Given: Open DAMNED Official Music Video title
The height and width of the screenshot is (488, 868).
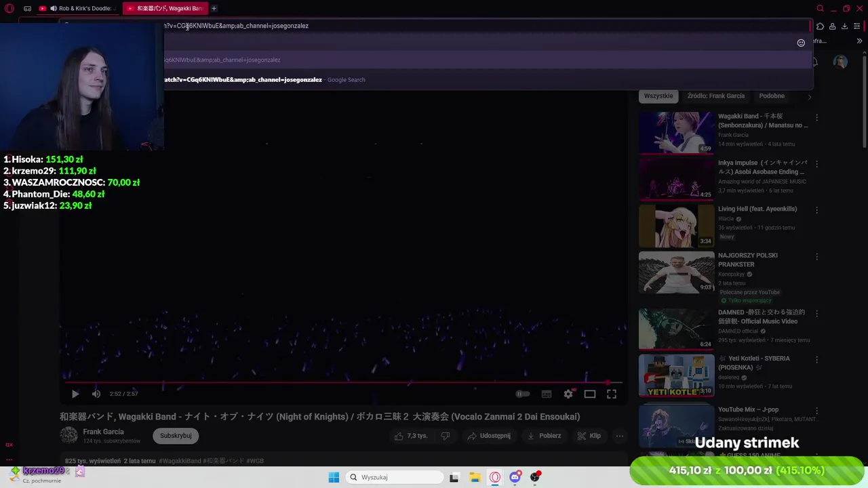Looking at the screenshot, I should pyautogui.click(x=762, y=317).
